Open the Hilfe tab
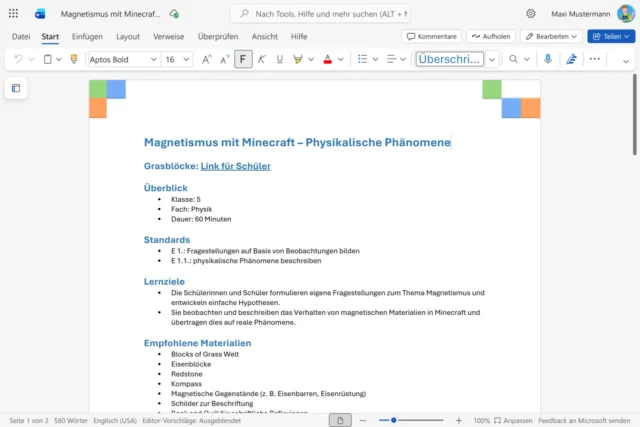This screenshot has height=427, width=640. [299, 37]
